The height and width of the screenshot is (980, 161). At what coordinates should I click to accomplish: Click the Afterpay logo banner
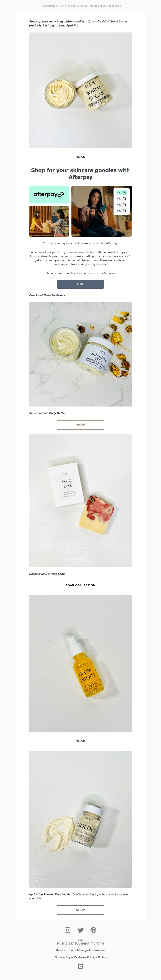pos(49,194)
